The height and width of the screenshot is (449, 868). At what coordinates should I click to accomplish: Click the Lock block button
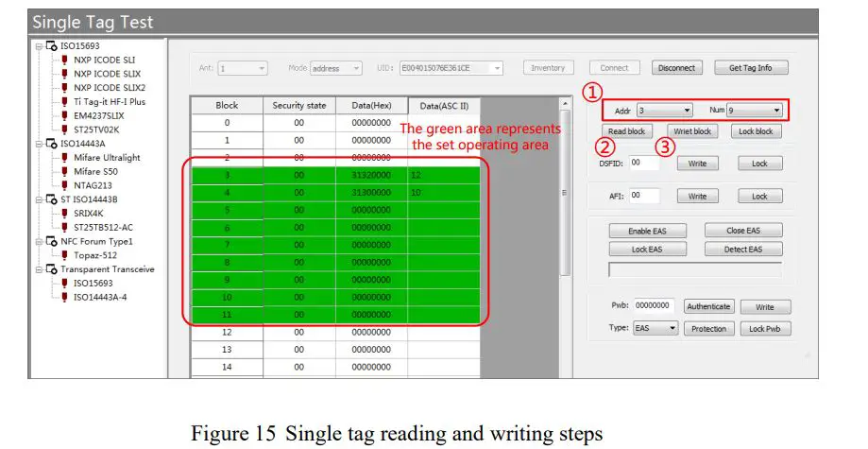(756, 131)
